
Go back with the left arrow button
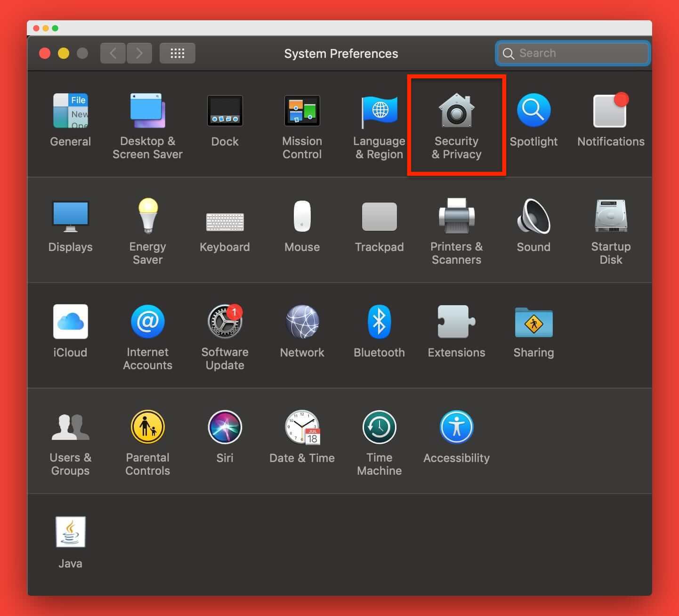pos(113,53)
